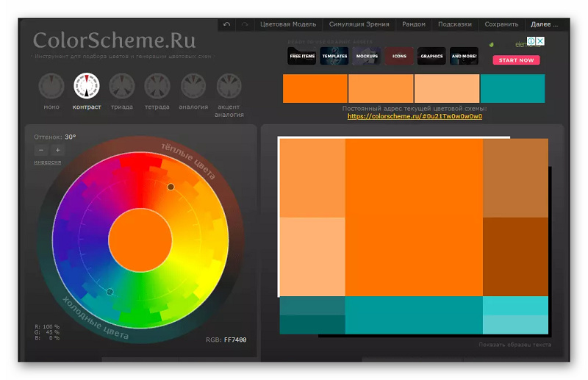The image size is (588, 380).
Task: Select the аналогия color scheme dial
Action: pyautogui.click(x=193, y=86)
